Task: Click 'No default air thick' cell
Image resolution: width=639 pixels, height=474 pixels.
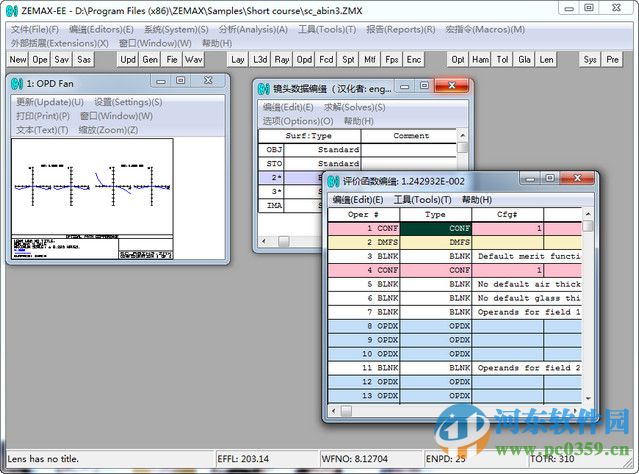Action: [527, 284]
